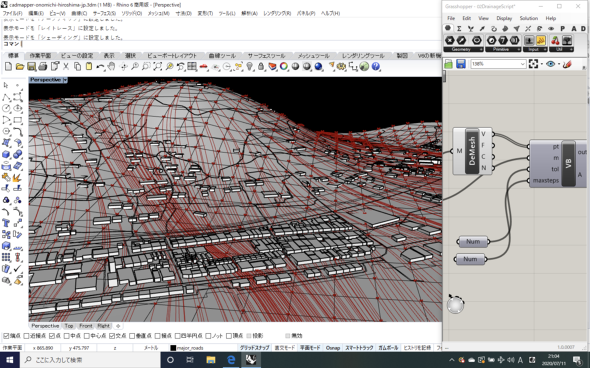Select the cherry icon in Util group

point(555,40)
